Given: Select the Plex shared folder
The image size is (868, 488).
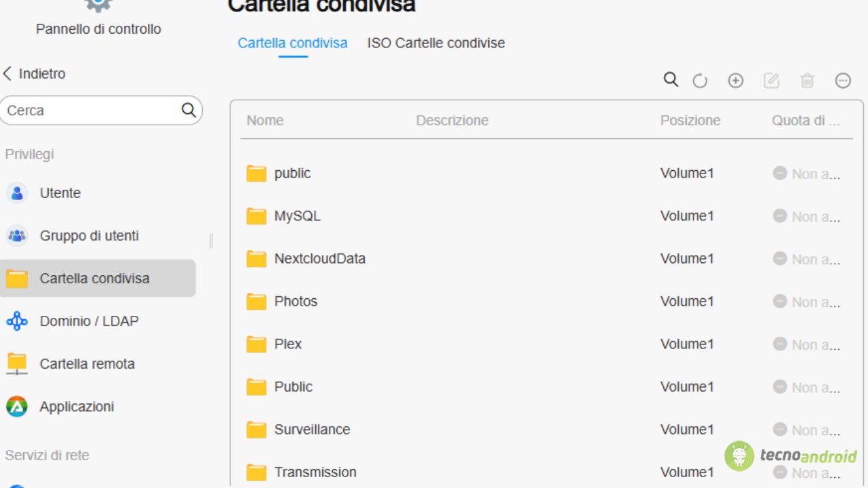Looking at the screenshot, I should [x=288, y=344].
